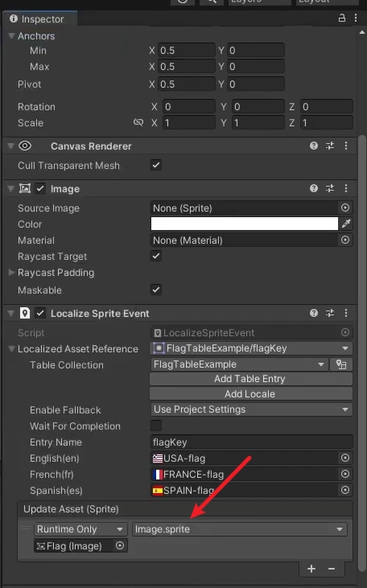Open the Image.sprite function dropdown
The height and width of the screenshot is (588, 367).
pos(239,529)
